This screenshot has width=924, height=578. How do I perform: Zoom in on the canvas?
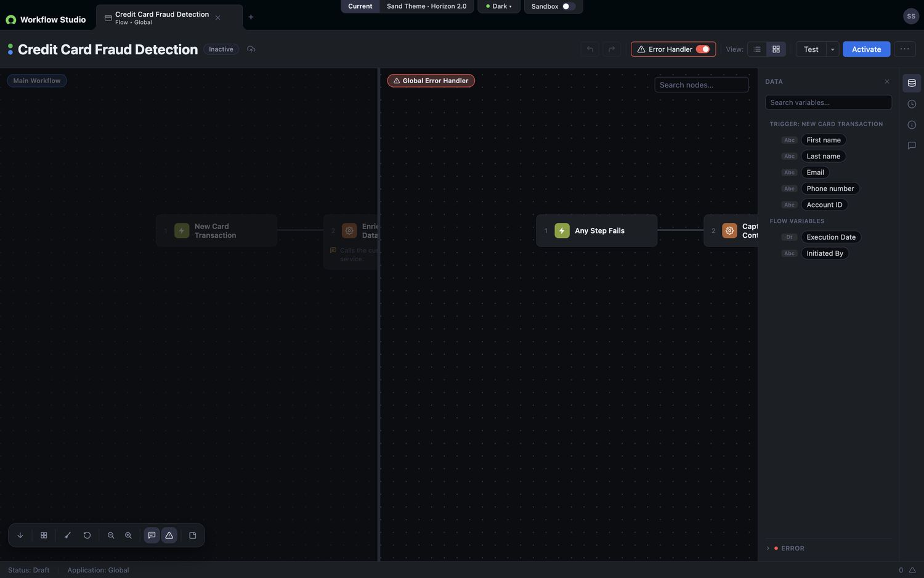pyautogui.click(x=128, y=535)
